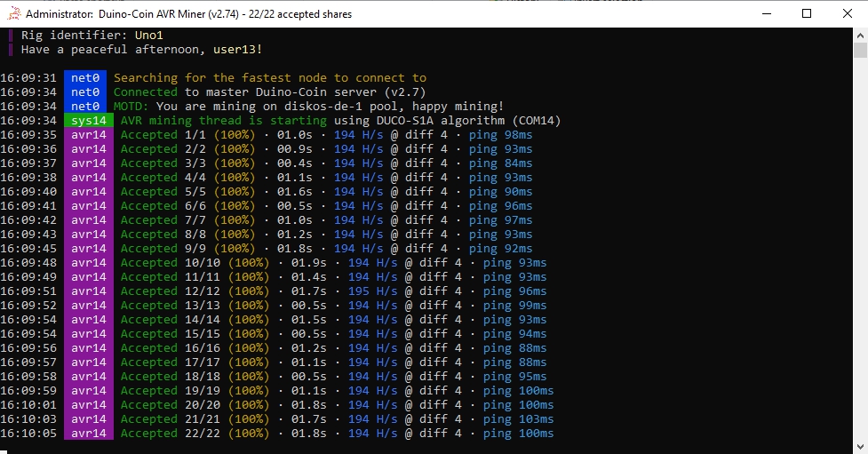The height and width of the screenshot is (454, 868).
Task: Maximize the Duino-Coin AVR Miner window
Action: (x=807, y=14)
